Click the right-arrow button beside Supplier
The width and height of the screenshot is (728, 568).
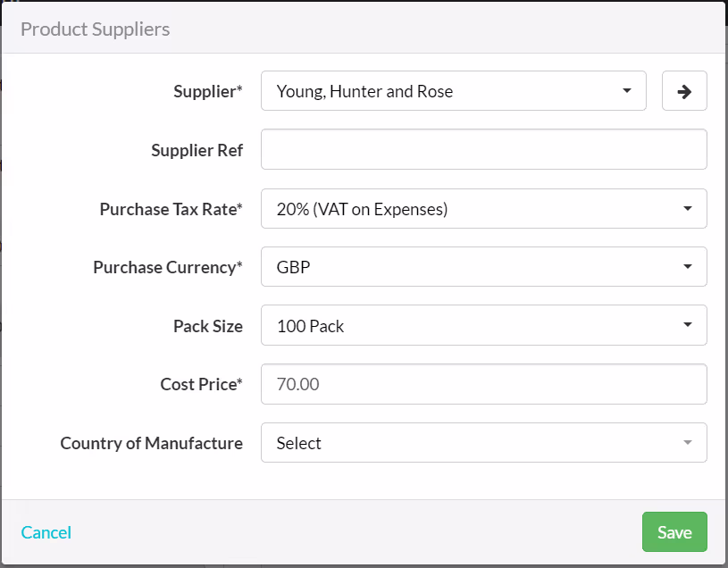(684, 91)
